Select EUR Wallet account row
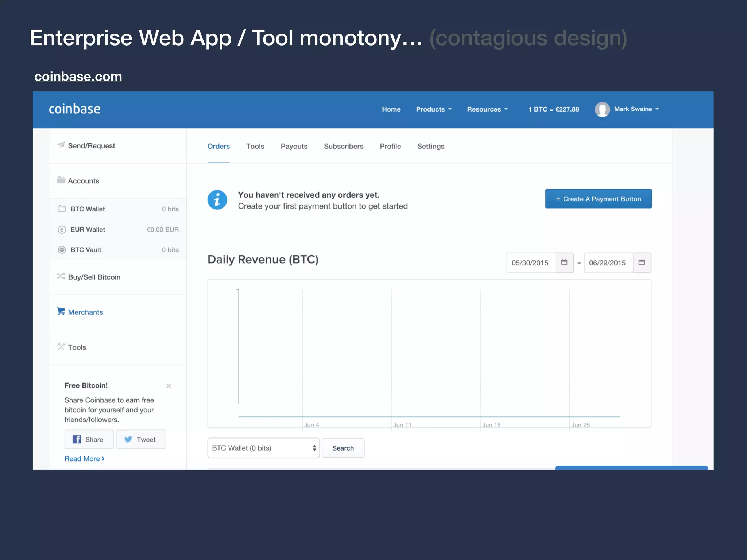 pyautogui.click(x=118, y=229)
